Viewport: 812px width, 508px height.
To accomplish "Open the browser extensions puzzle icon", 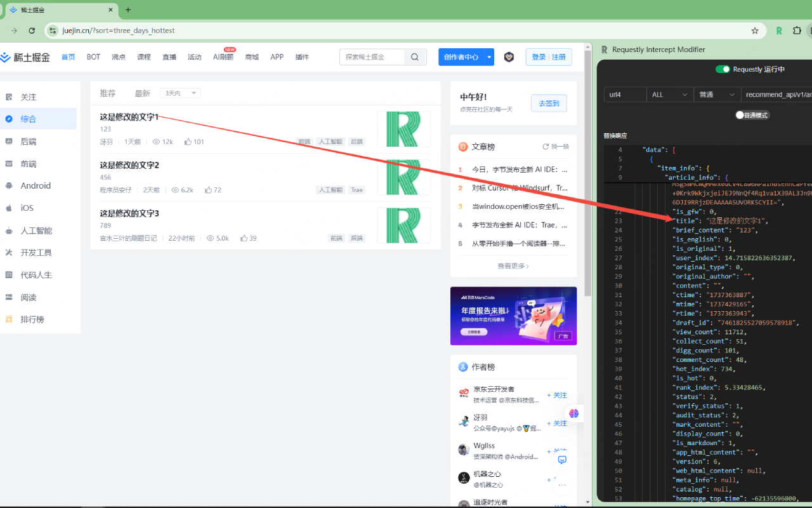I will [x=797, y=30].
